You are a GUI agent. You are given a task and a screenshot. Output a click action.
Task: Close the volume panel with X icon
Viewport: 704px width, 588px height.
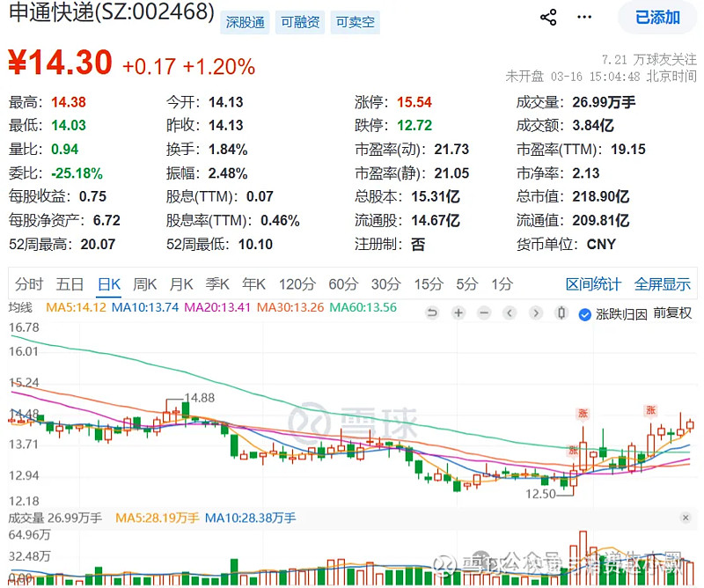coord(686,518)
